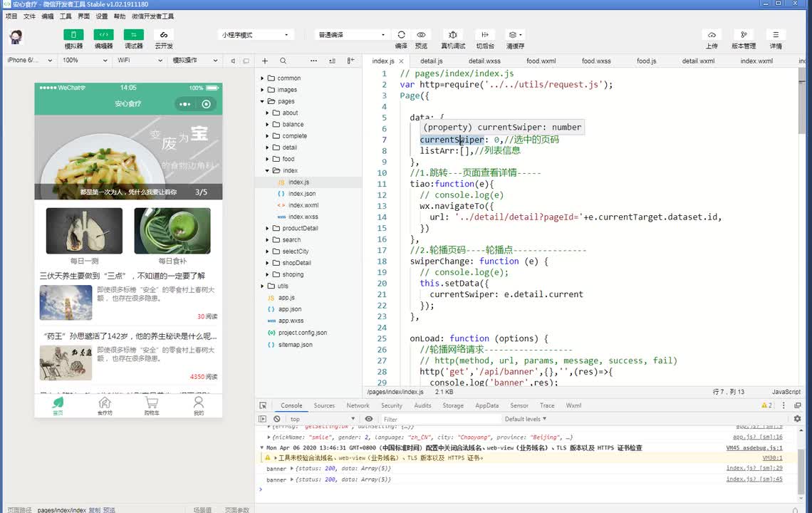Click the 每日一测 lung thumbnail

(84, 231)
